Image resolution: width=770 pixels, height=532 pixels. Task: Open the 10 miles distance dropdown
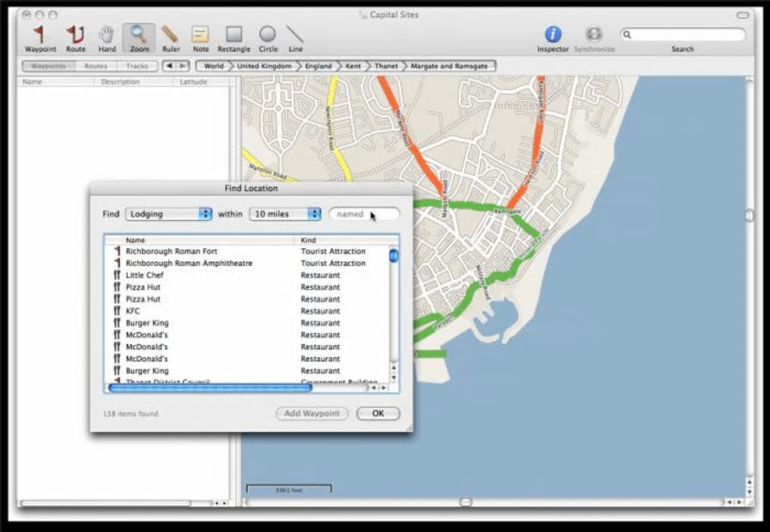tap(286, 214)
